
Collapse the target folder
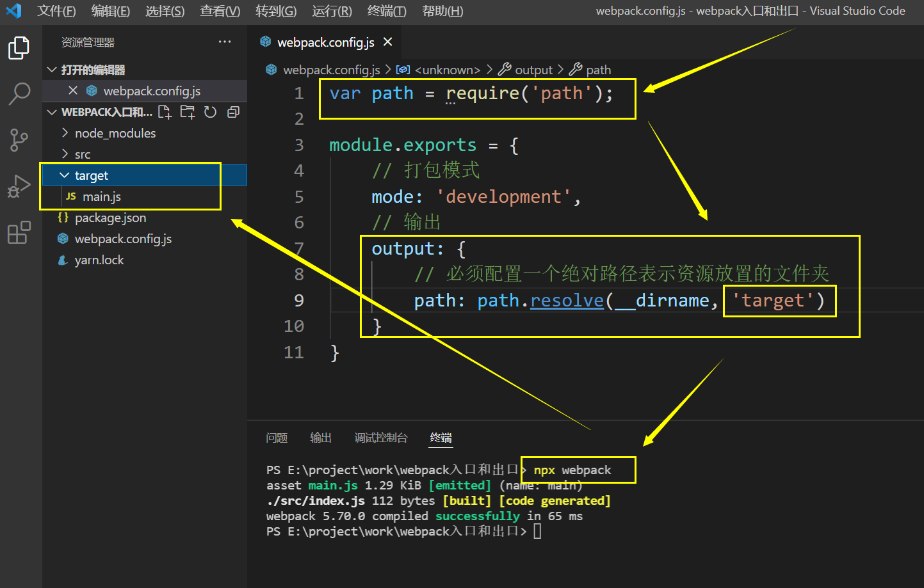pyautogui.click(x=64, y=175)
